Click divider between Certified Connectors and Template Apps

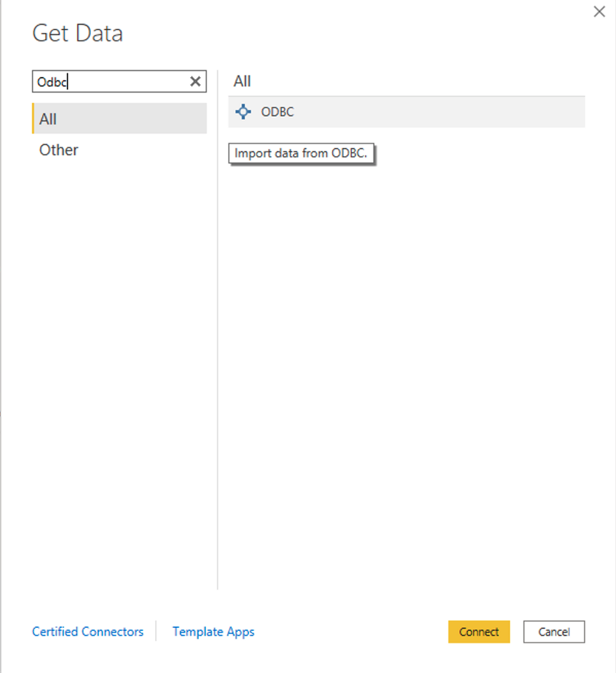[x=156, y=631]
